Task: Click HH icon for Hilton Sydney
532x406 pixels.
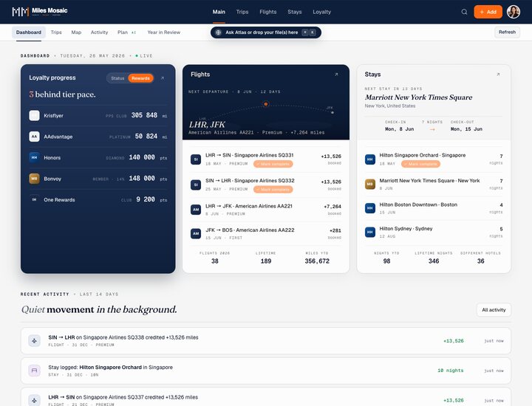Action: [370, 232]
